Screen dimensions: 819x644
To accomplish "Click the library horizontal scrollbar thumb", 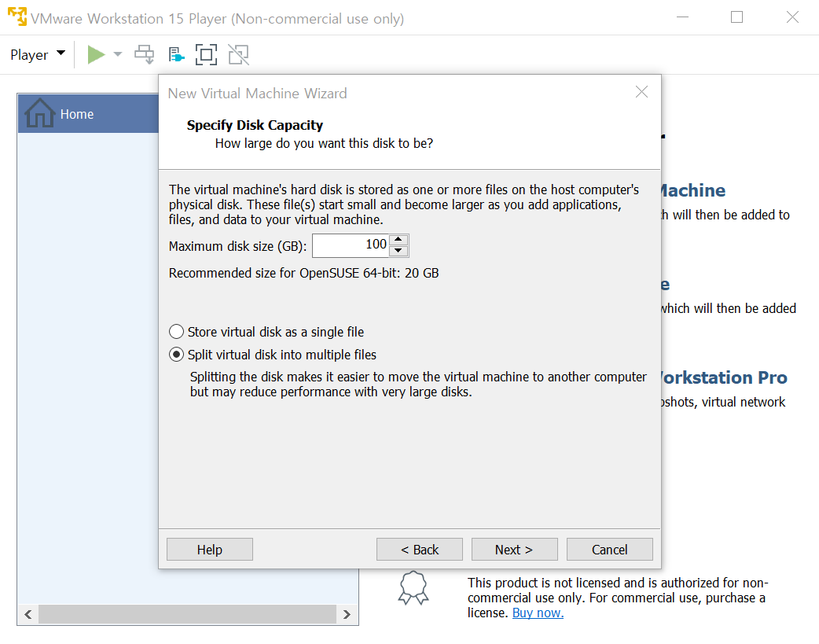I will [188, 614].
